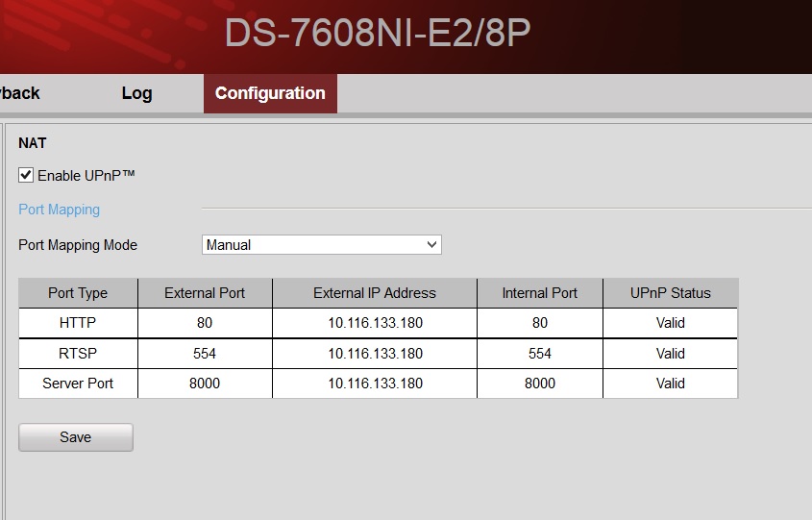Screen dimensions: 812x520
Task: Open the Log tab
Action: (x=136, y=93)
